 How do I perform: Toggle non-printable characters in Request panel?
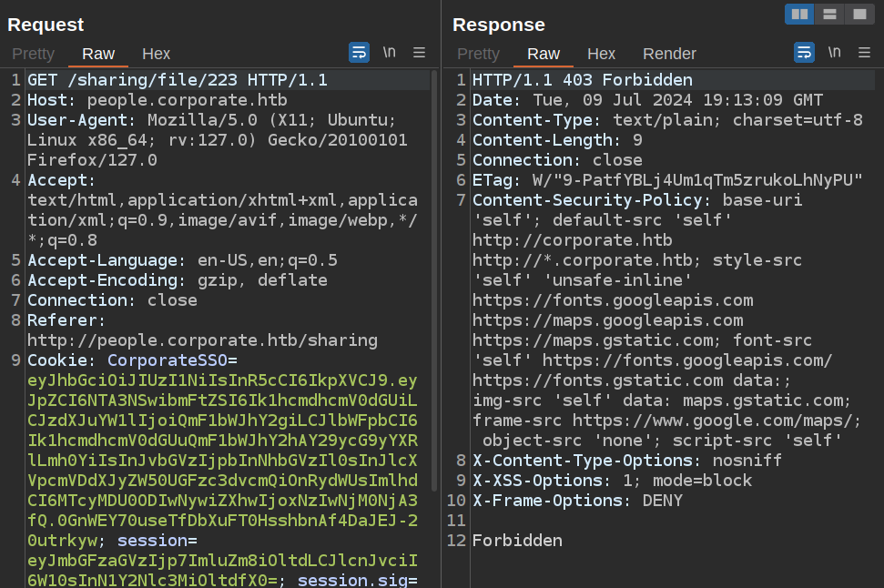click(390, 53)
